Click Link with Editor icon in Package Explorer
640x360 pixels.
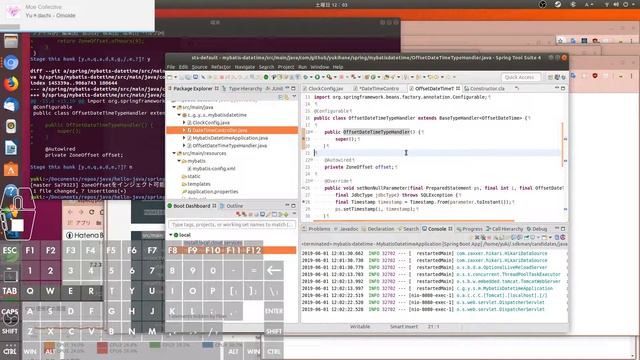coord(287,97)
